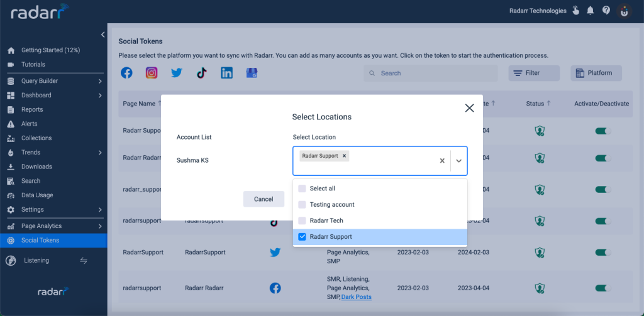Toggle activation for second table row
This screenshot has width=644, height=316.
click(603, 158)
